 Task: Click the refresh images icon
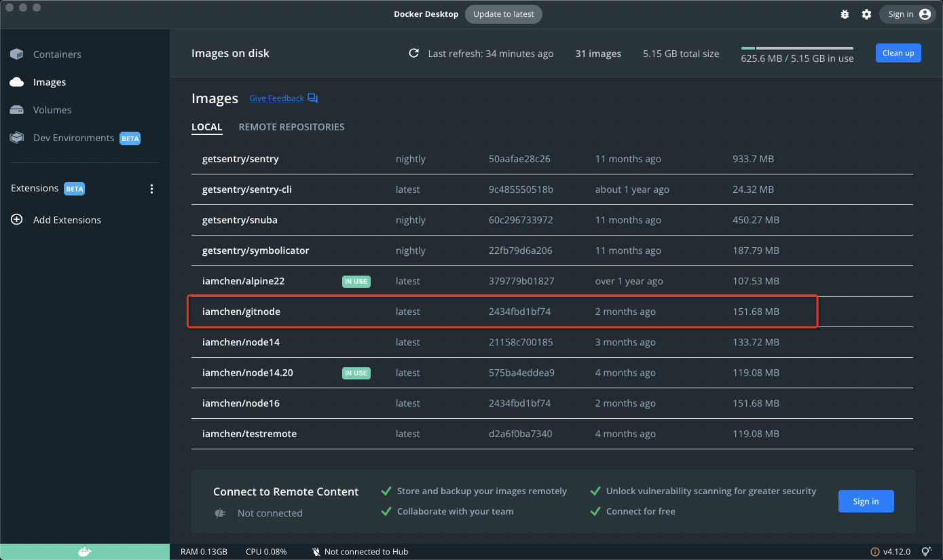click(x=413, y=53)
